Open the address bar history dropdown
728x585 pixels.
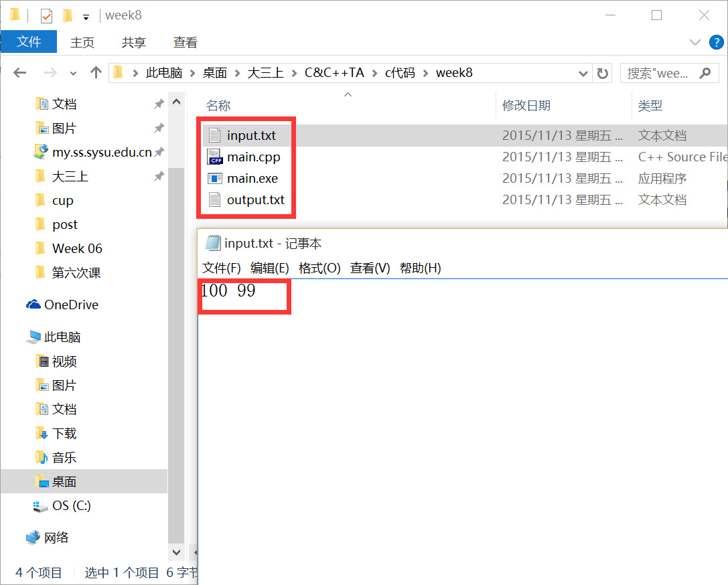click(583, 74)
